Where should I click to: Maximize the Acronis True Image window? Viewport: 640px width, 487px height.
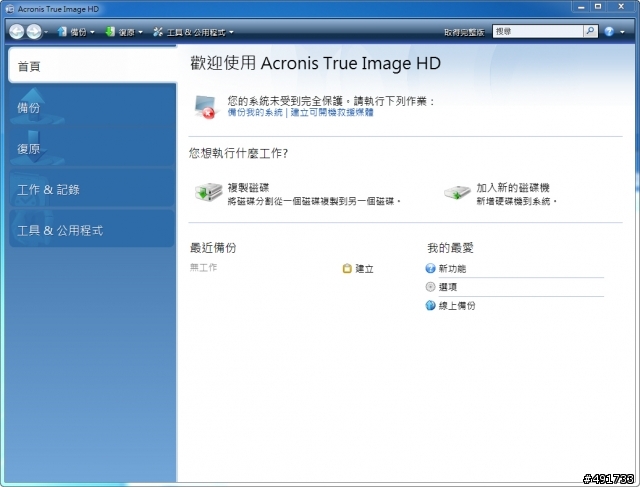click(598, 7)
